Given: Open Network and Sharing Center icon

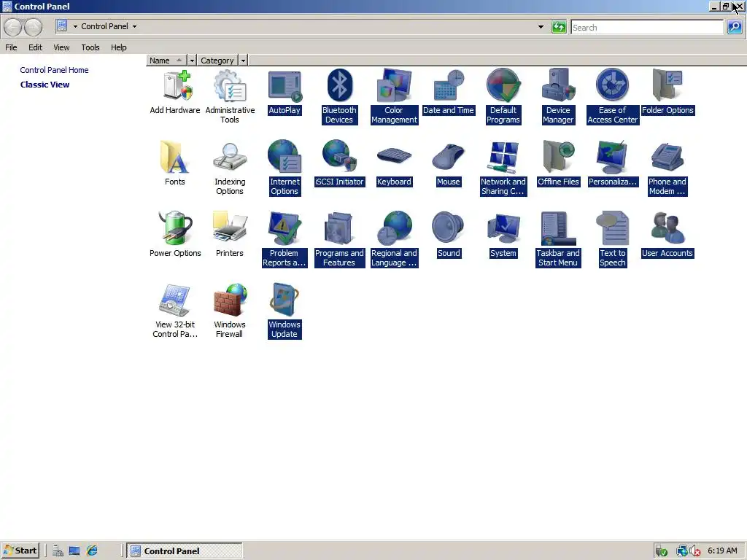Looking at the screenshot, I should [503, 168].
